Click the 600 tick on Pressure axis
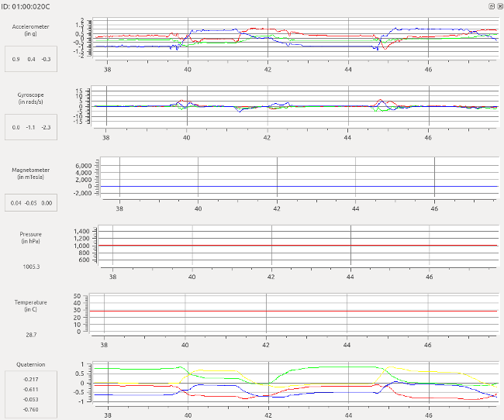Viewport: 504px width, 420px height. [84, 260]
